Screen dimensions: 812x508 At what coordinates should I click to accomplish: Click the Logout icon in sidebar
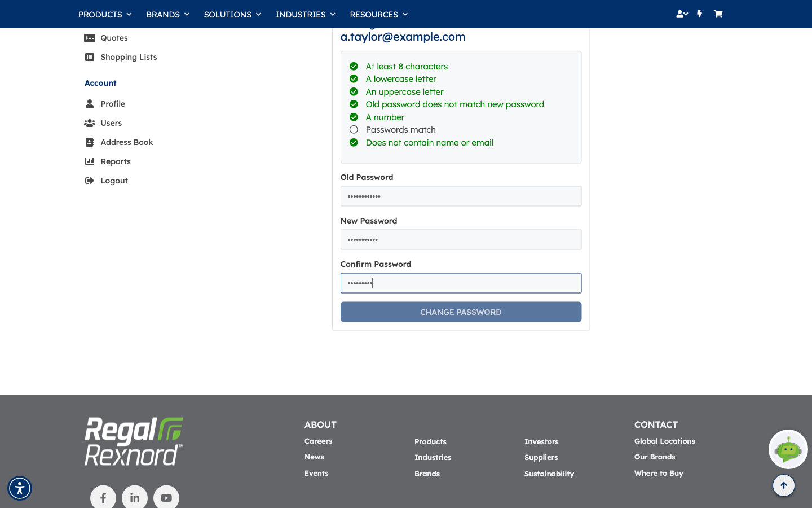[x=90, y=181]
